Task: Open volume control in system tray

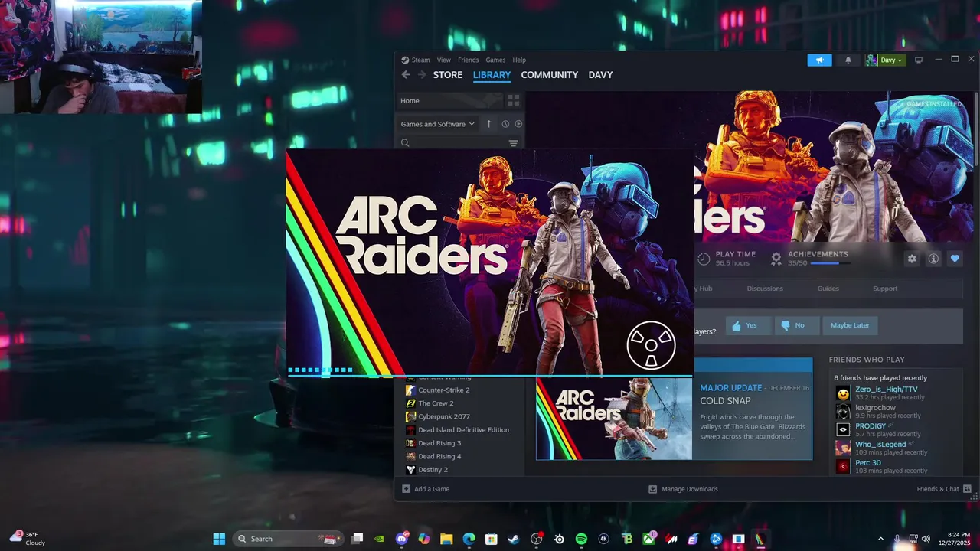Action: tap(926, 539)
